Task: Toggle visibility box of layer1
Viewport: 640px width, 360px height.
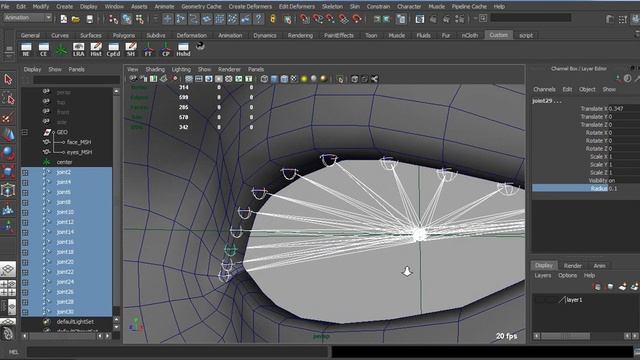Action: pos(540,300)
